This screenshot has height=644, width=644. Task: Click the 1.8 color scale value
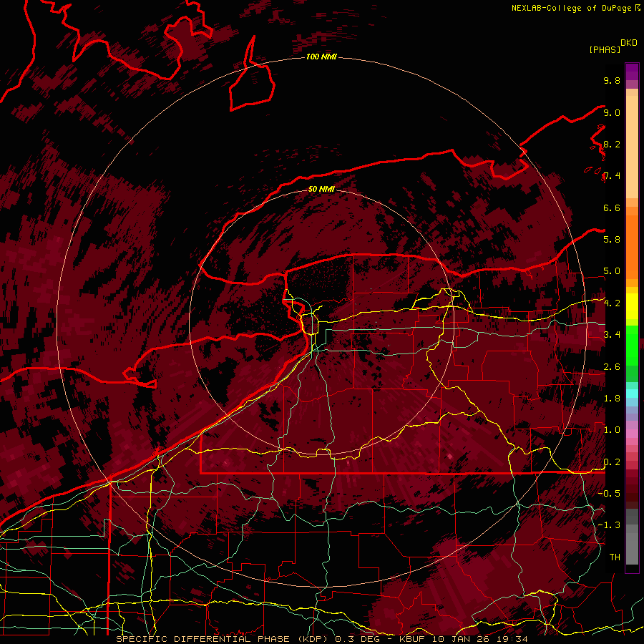click(x=612, y=398)
